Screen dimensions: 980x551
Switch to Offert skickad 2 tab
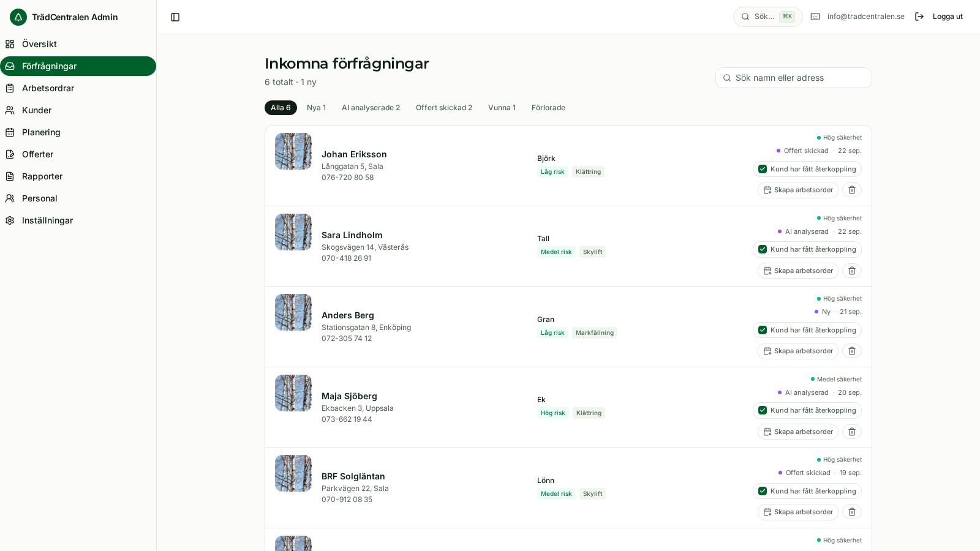click(444, 108)
